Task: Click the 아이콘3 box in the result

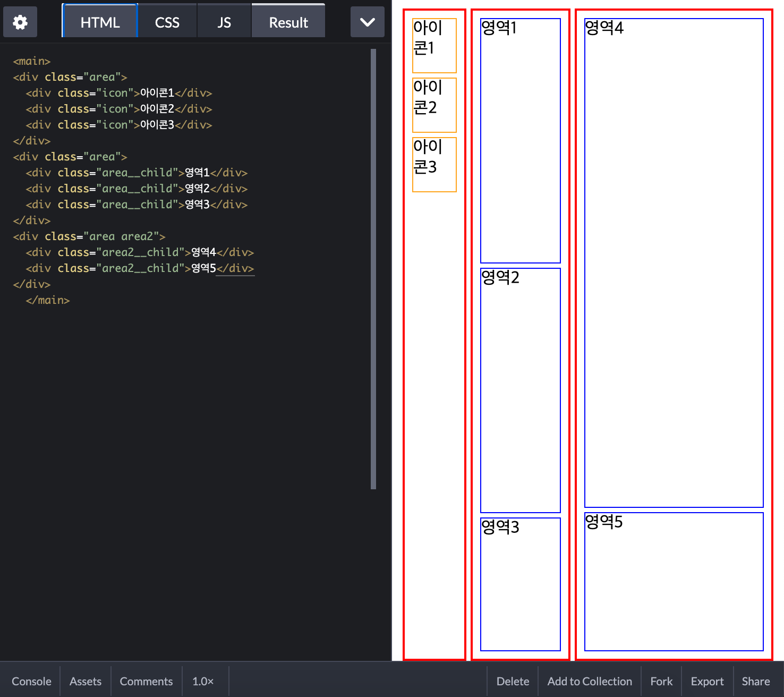Action: point(434,165)
